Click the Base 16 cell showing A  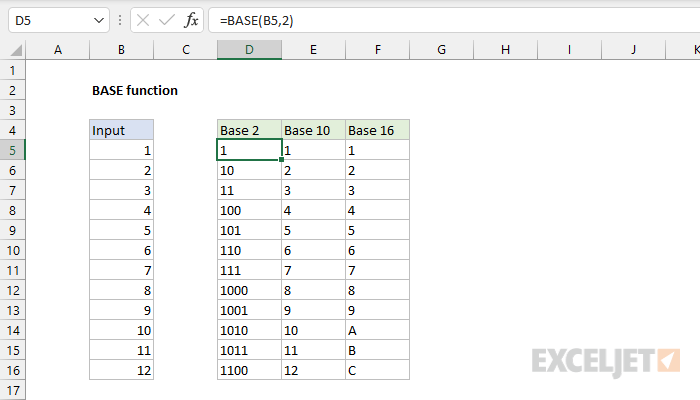(x=378, y=330)
